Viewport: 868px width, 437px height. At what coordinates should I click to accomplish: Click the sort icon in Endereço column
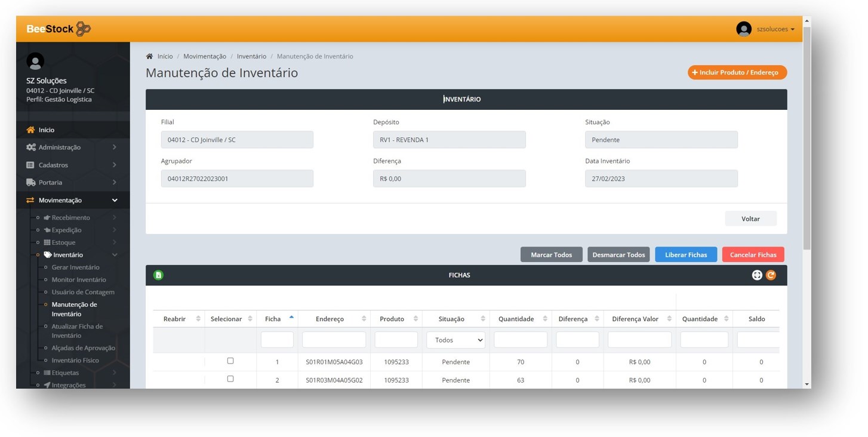pos(364,319)
